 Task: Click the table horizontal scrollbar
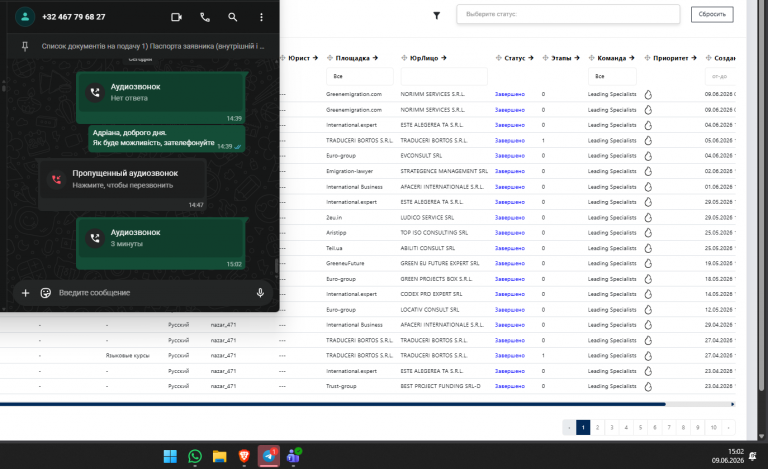[333, 404]
